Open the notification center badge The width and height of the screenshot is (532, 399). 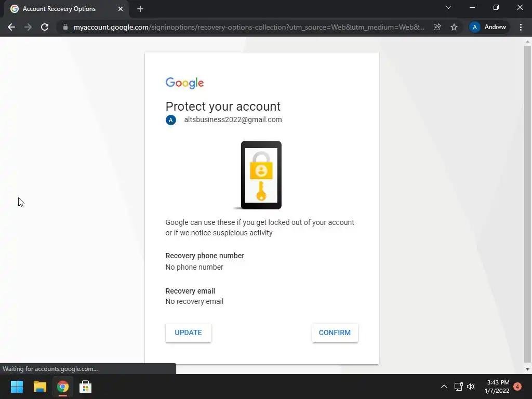coord(517,387)
